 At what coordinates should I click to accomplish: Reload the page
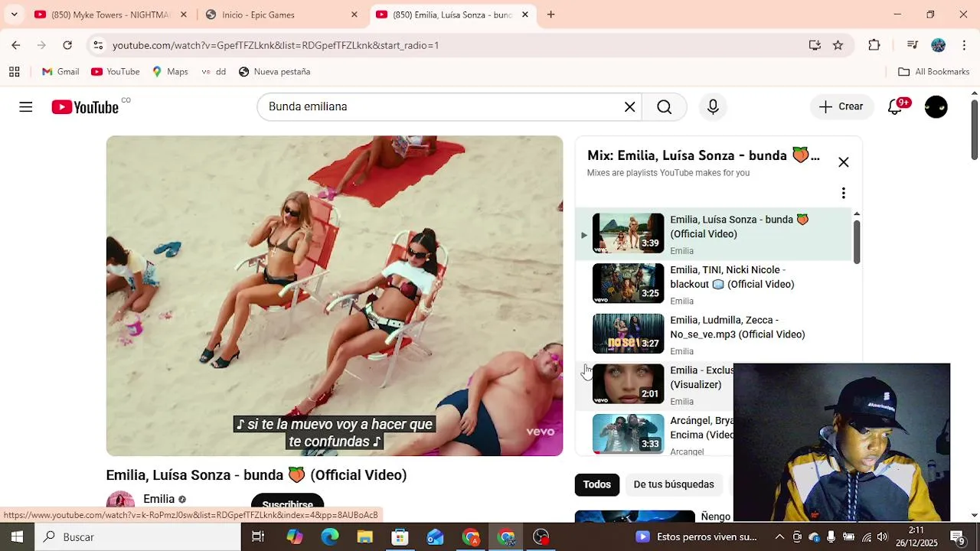[67, 45]
